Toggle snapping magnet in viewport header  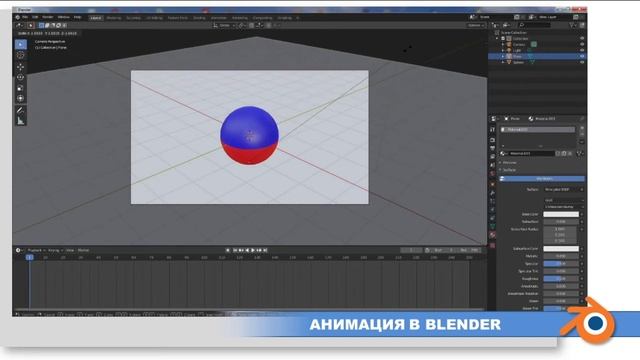click(251, 25)
